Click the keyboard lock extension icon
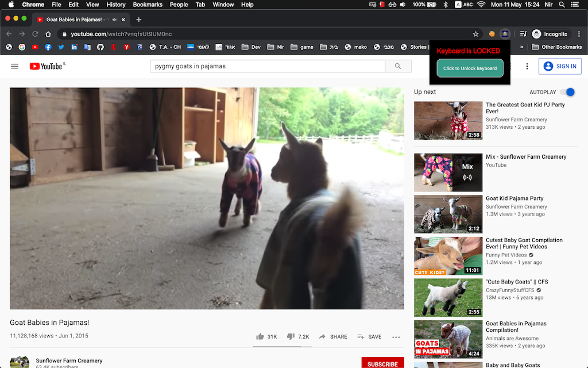The image size is (588, 368). pyautogui.click(x=505, y=34)
